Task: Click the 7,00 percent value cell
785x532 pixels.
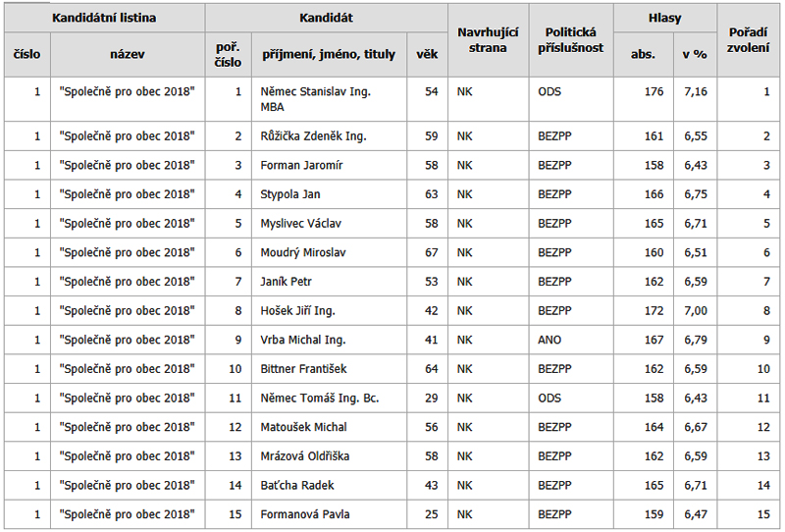Action: tap(695, 311)
